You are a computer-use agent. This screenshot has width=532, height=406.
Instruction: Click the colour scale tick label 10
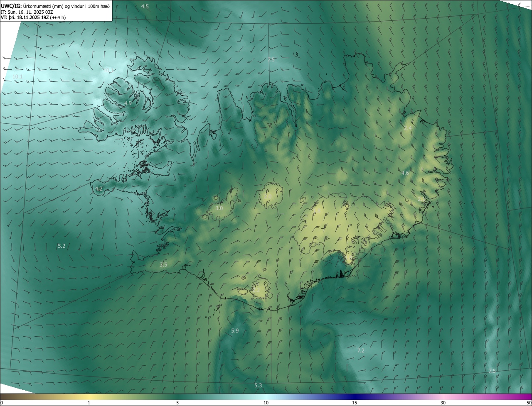pos(266,403)
